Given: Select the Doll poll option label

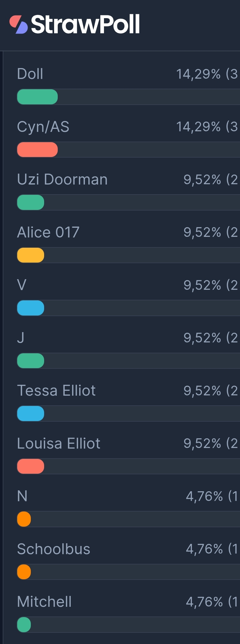Looking at the screenshot, I should (x=30, y=74).
